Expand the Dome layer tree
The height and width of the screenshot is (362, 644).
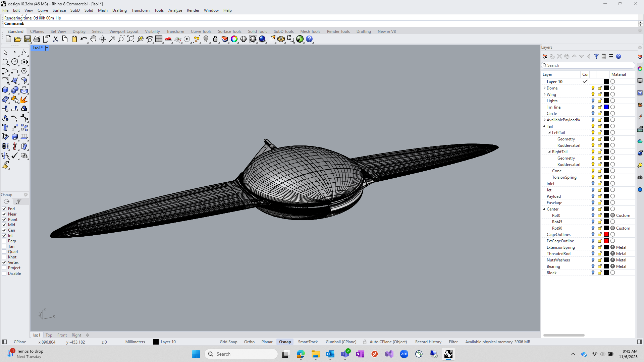tap(544, 88)
